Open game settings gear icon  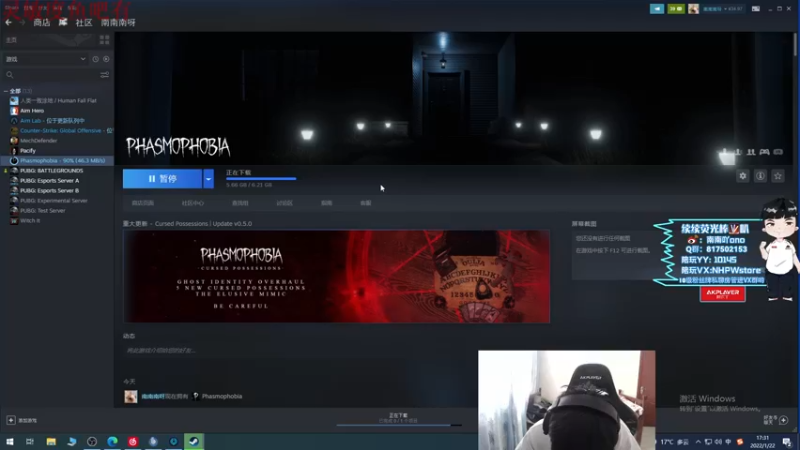(x=743, y=176)
